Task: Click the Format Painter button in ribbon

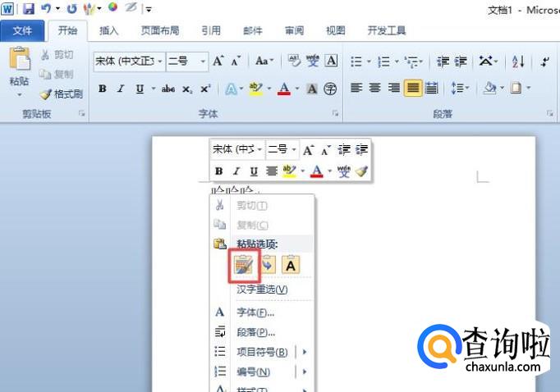Action: tap(62, 94)
